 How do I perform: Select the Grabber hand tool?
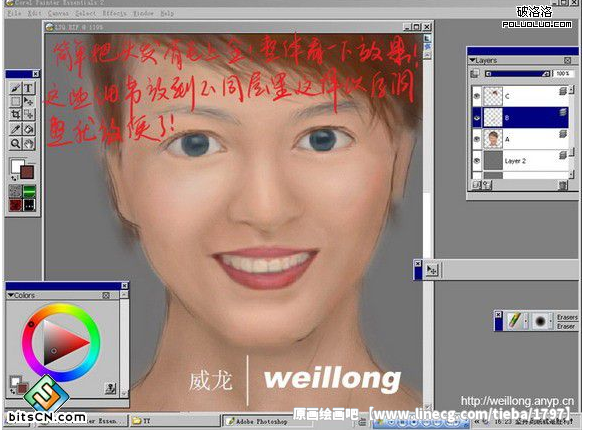pyautogui.click(x=28, y=143)
